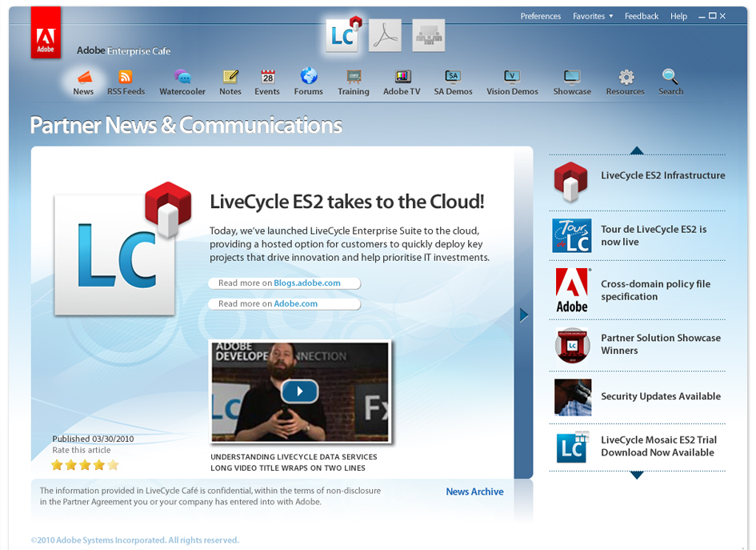The width and height of the screenshot is (756, 550).
Task: Open the Favorites dropdown
Action: [x=593, y=16]
